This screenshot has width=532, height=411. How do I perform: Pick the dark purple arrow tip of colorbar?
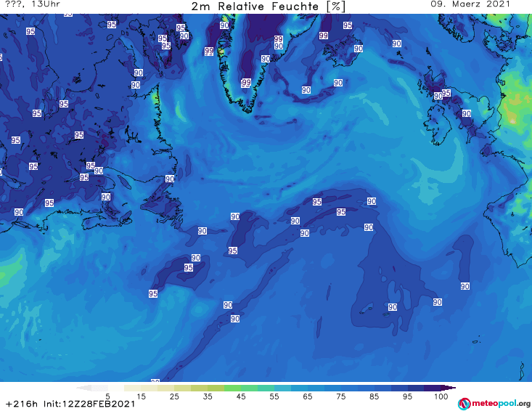click(x=449, y=388)
